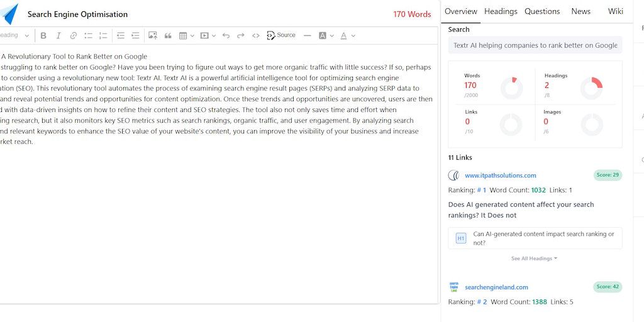Click the Score: 29 badge
Image resolution: width=644 pixels, height=322 pixels.
(608, 175)
